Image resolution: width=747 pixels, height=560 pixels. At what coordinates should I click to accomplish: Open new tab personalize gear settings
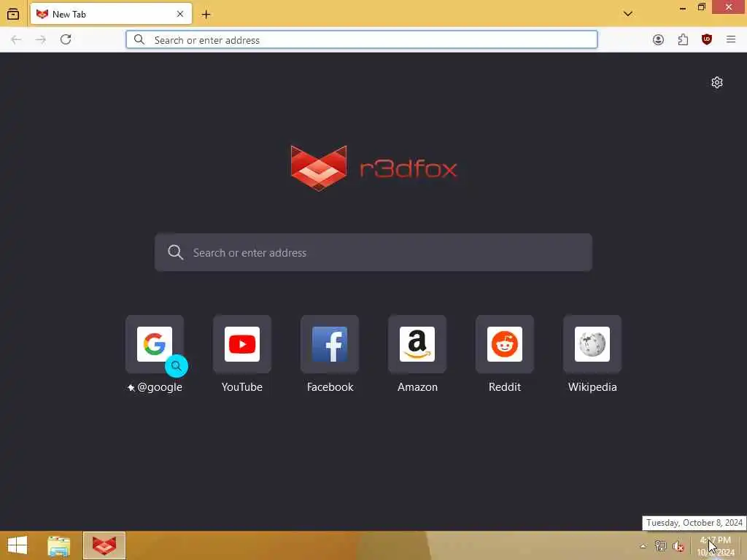[x=716, y=82]
